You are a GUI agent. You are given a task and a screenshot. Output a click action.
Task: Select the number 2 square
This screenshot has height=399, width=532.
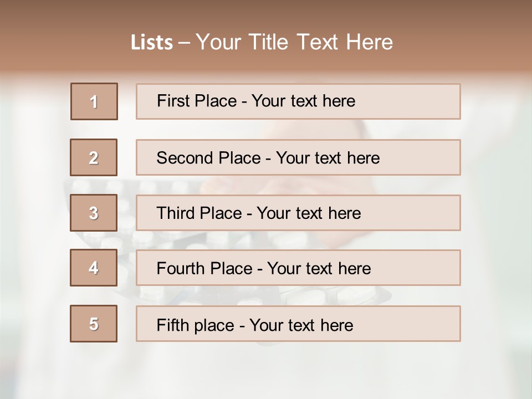(94, 157)
